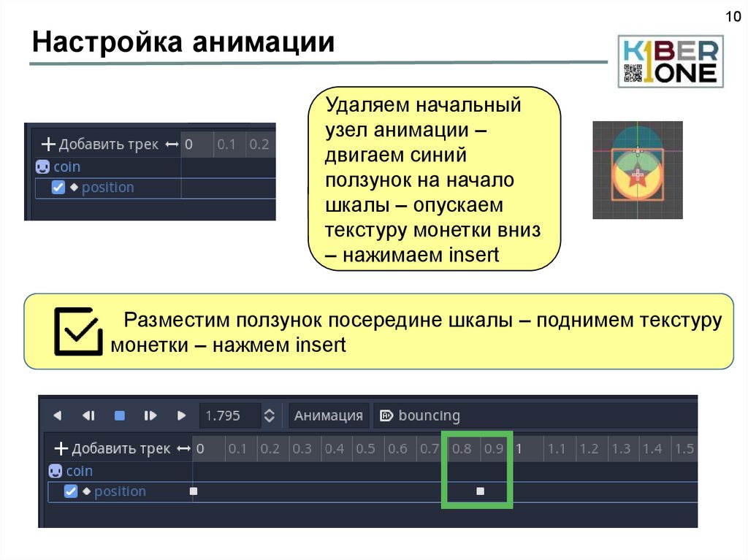The image size is (748, 560).
Task: Click the coin node icon in upper panel
Action: (42, 167)
